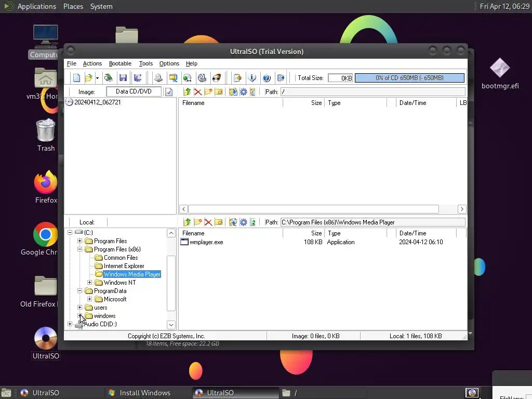Click the Rename icon in image toolbar
Viewport: 532px width, 399px height.
(219, 92)
